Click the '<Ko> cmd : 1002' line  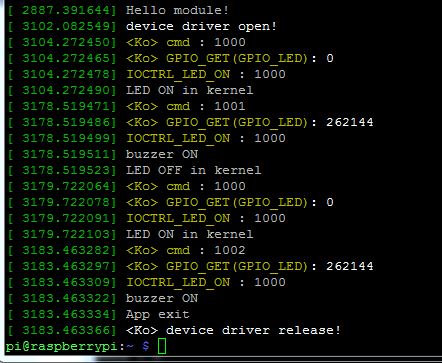point(186,250)
